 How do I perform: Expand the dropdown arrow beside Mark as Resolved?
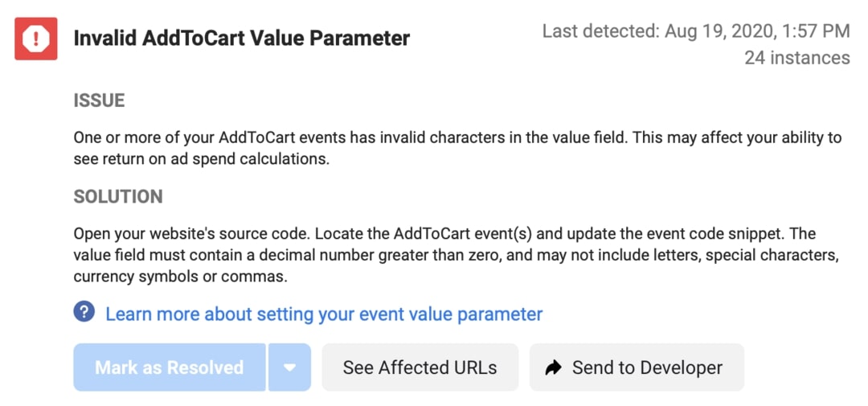point(289,367)
